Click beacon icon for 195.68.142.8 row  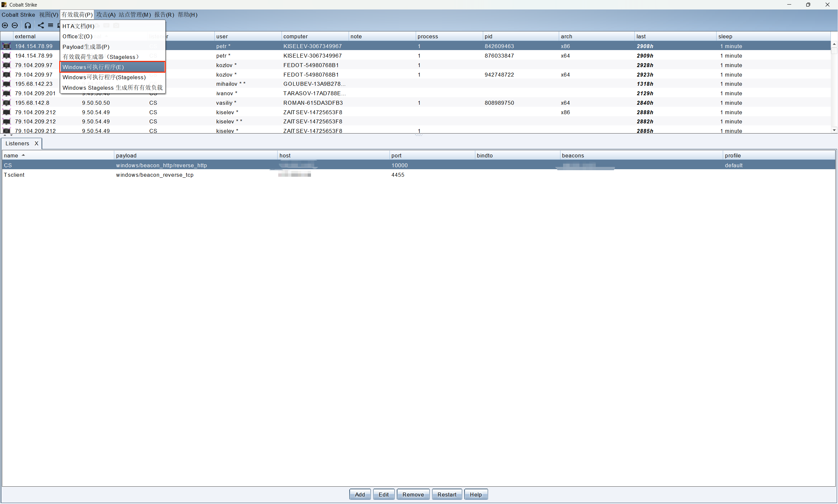tap(7, 103)
